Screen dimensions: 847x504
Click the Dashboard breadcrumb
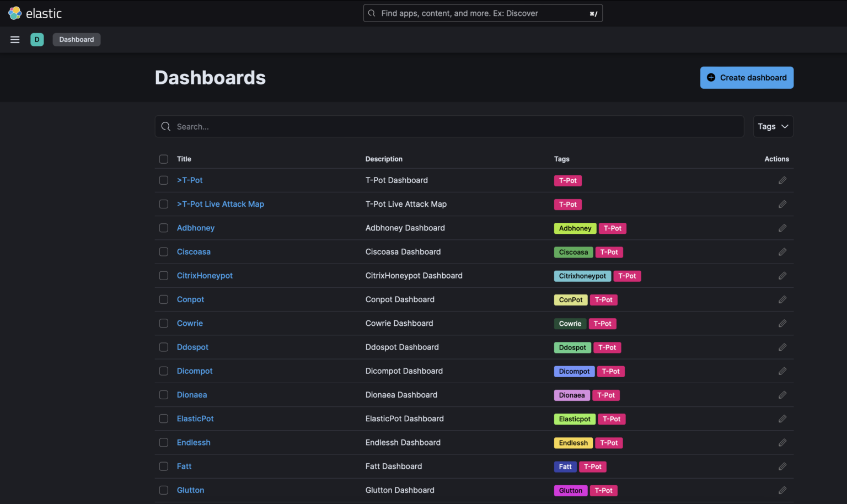(77, 40)
